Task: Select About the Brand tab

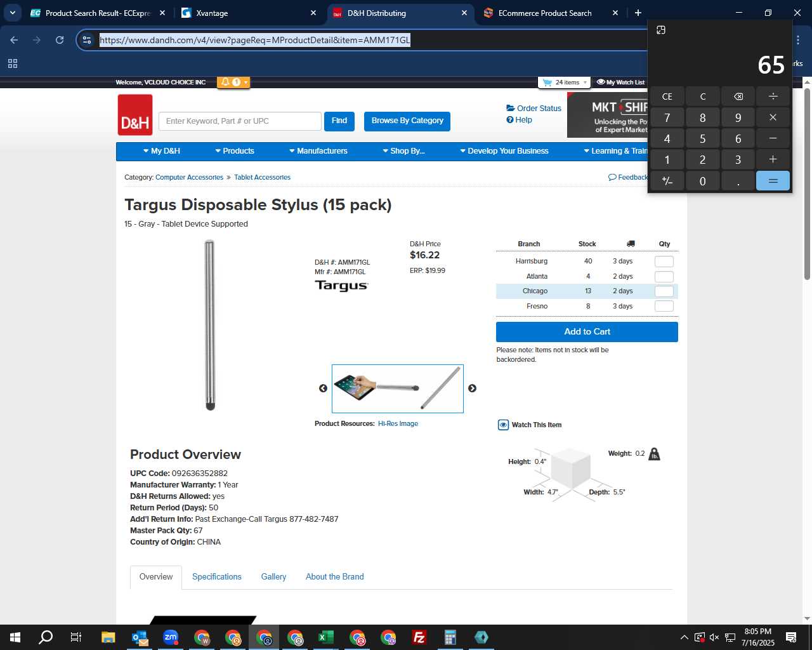Action: [335, 577]
